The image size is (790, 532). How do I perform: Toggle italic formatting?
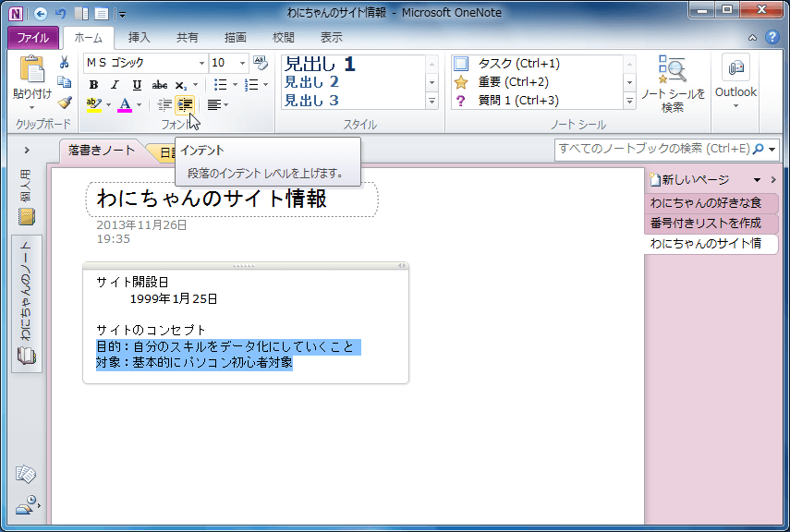(x=115, y=85)
